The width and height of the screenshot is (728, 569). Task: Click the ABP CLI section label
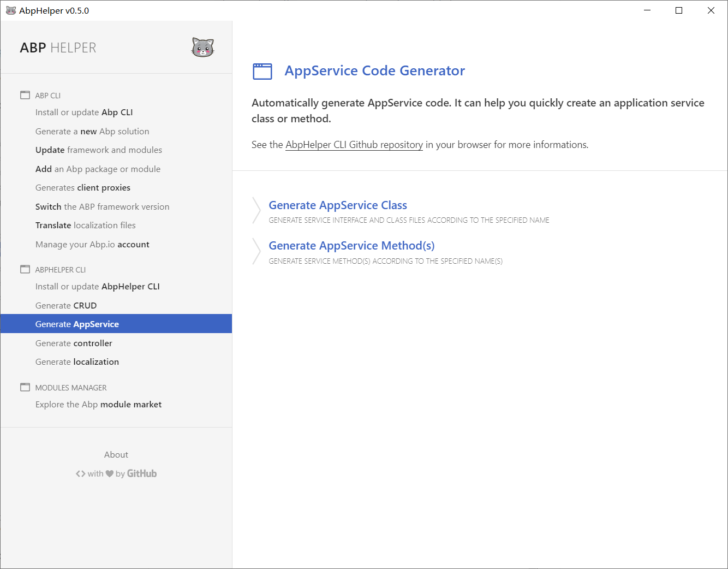pyautogui.click(x=48, y=96)
